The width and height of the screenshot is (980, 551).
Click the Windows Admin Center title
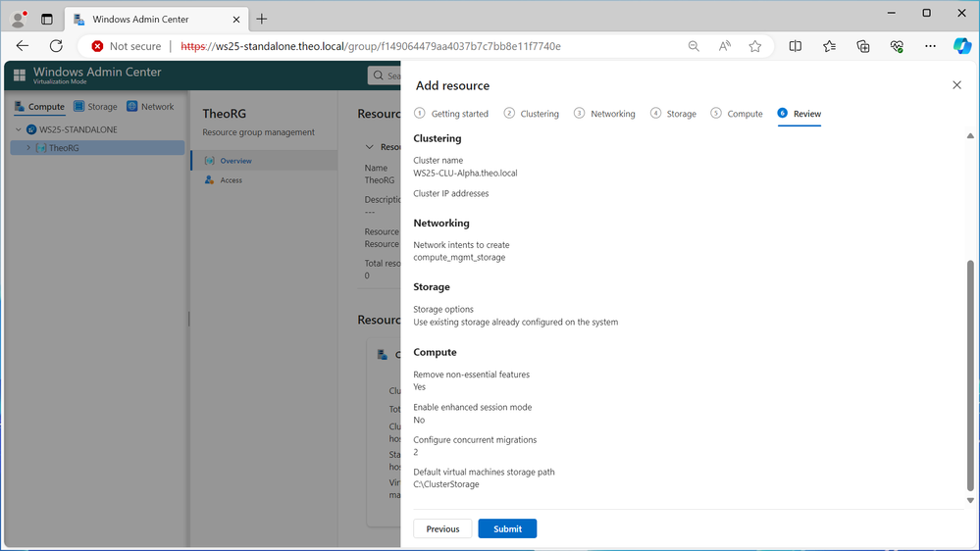pyautogui.click(x=97, y=72)
